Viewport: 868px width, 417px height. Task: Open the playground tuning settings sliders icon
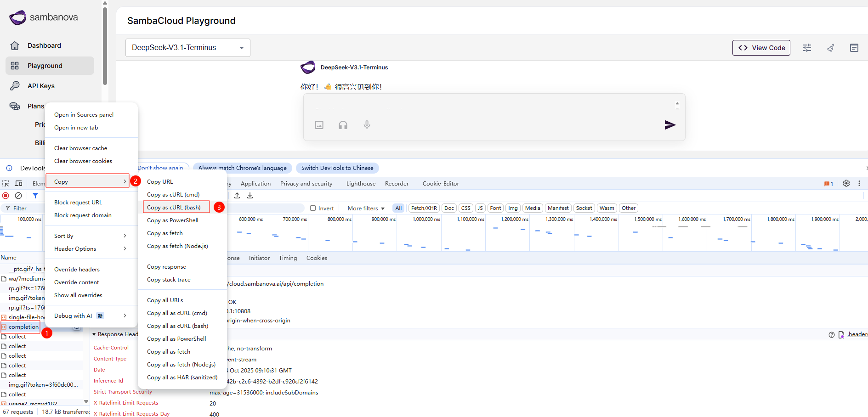(807, 48)
